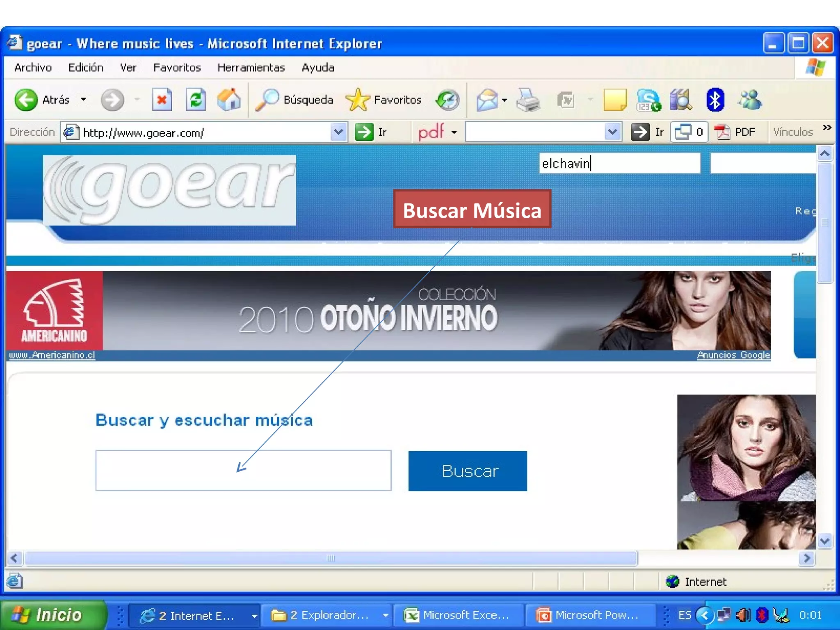Viewport: 840px width, 630px height.
Task: Stop page loading with the red X icon
Action: (x=162, y=100)
